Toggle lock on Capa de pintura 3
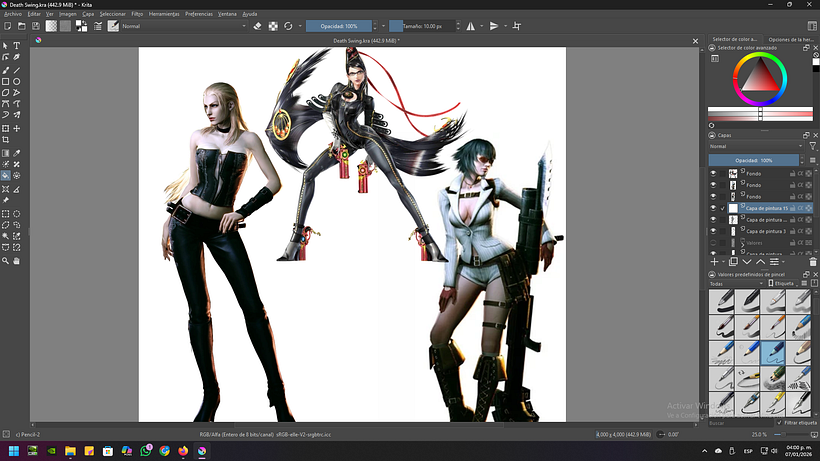Screen dimensions: 820x461 coord(792,231)
